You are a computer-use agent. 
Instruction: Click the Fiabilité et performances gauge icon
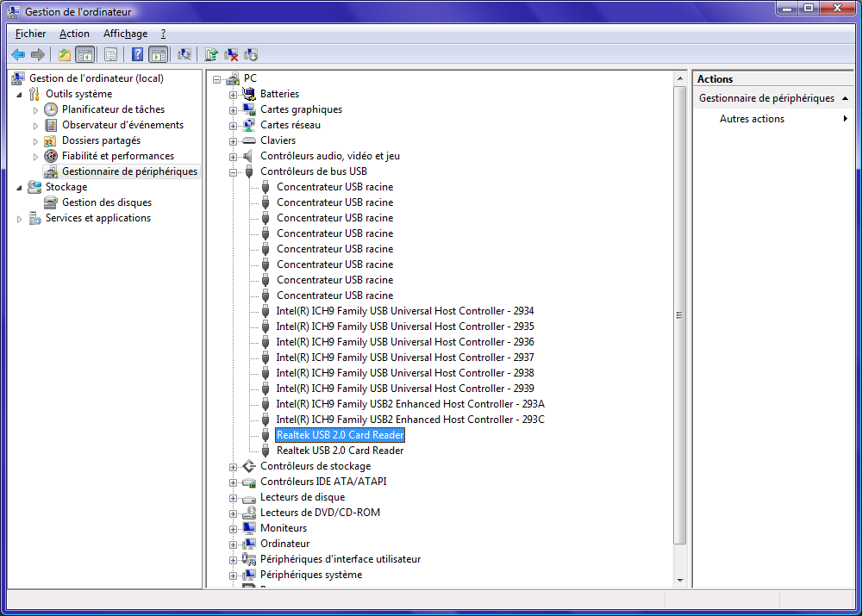[x=51, y=156]
